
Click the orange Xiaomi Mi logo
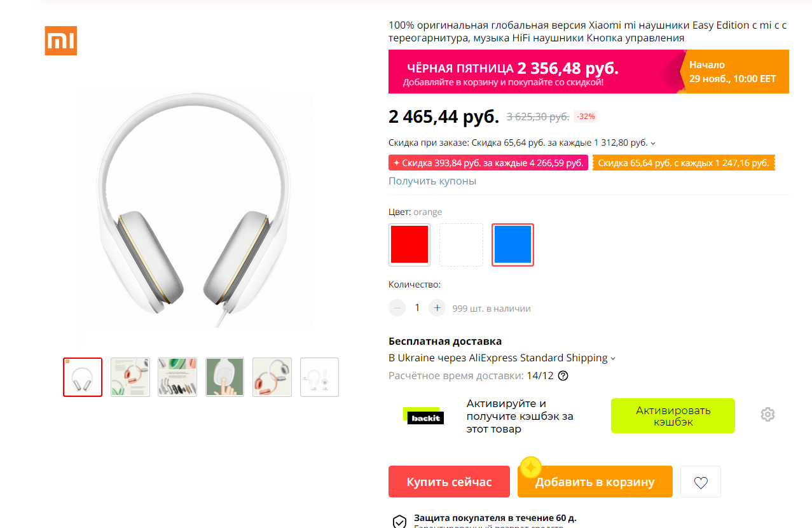point(60,41)
